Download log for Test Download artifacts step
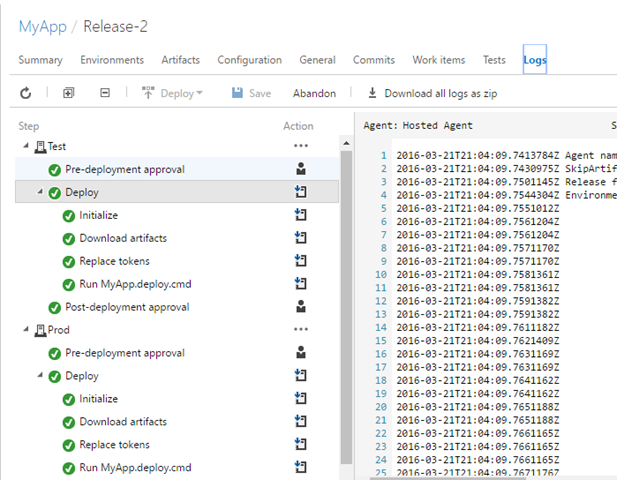This screenshot has height=480, width=617. pos(301,237)
